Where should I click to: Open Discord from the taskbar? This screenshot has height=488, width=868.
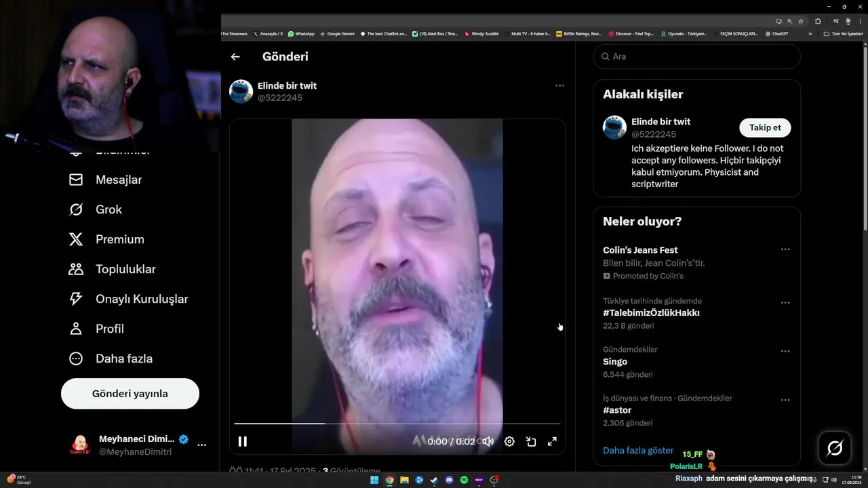click(449, 480)
